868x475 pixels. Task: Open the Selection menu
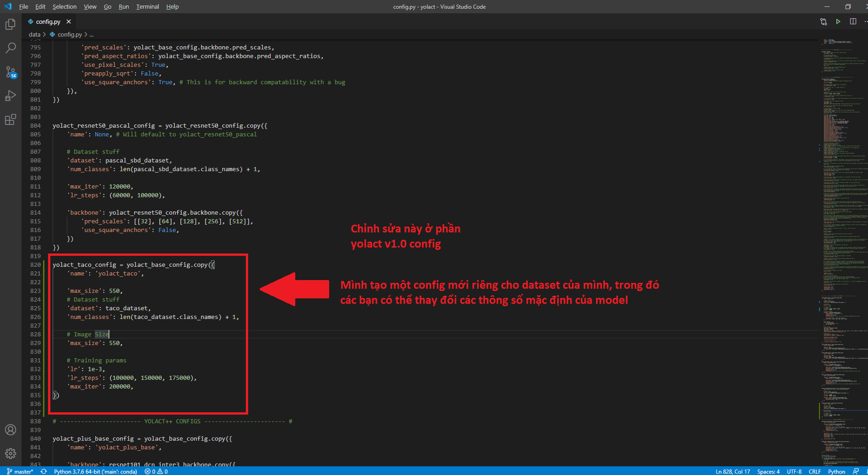pos(65,6)
